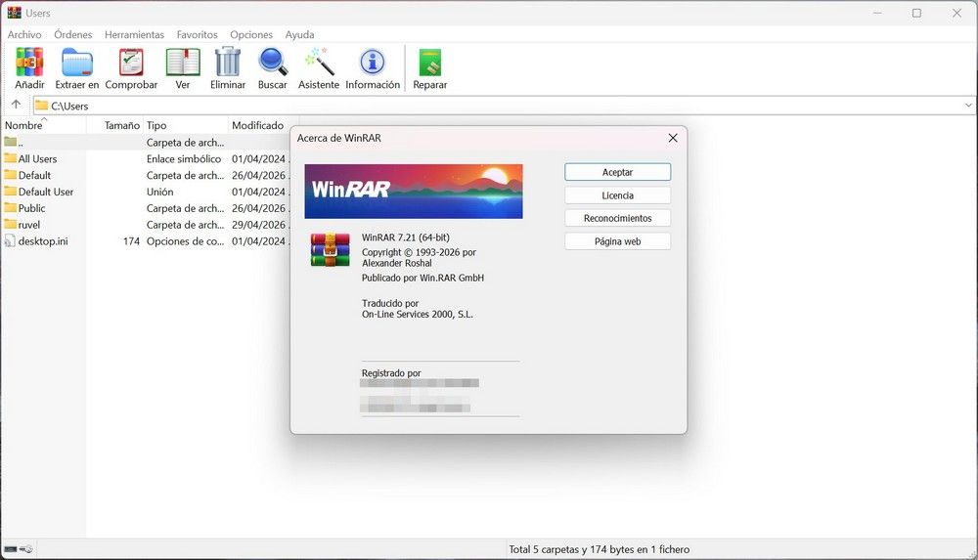The image size is (978, 560).
Task: Click the 174 size value of desktop.ini
Action: [x=131, y=241]
